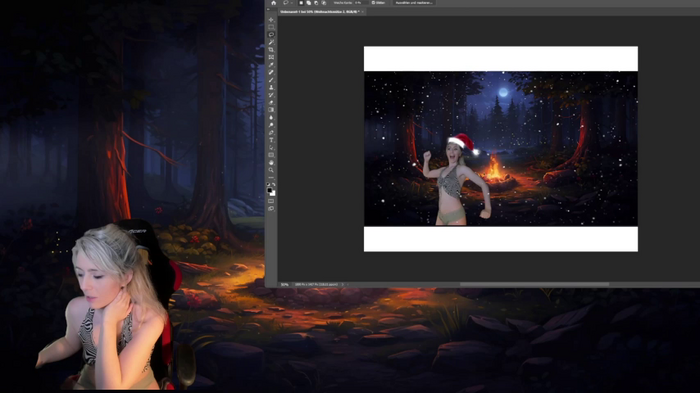
Task: Open status bar info arrow menu
Action: (343, 284)
